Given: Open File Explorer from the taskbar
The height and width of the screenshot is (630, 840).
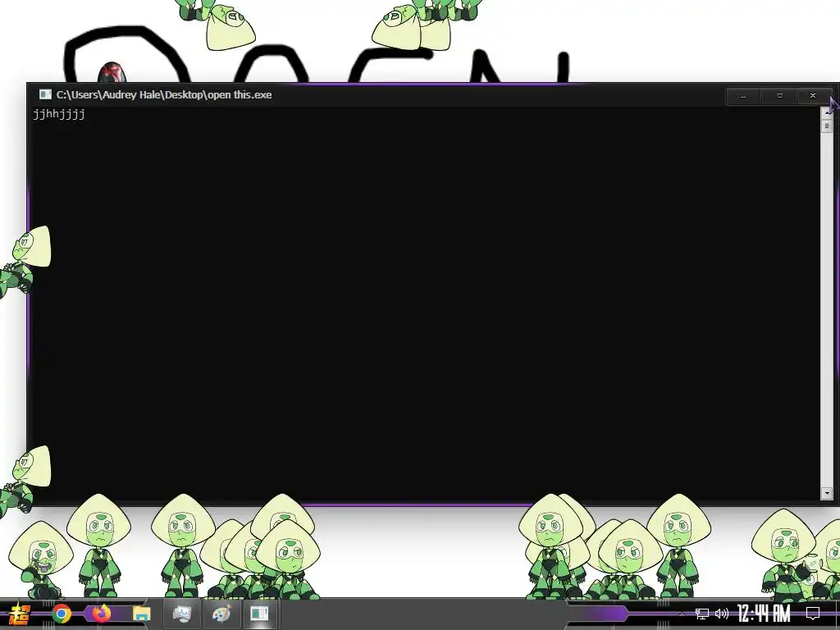Looking at the screenshot, I should [x=141, y=614].
